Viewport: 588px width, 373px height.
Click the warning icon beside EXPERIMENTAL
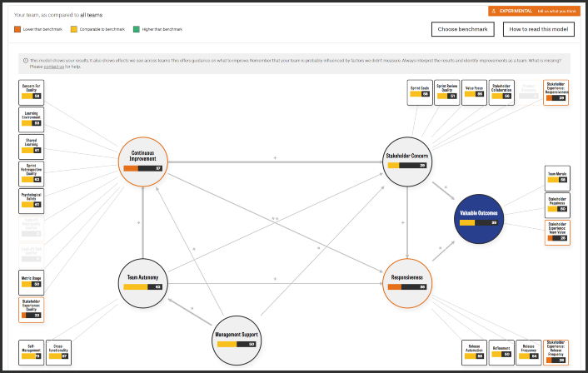coord(494,12)
